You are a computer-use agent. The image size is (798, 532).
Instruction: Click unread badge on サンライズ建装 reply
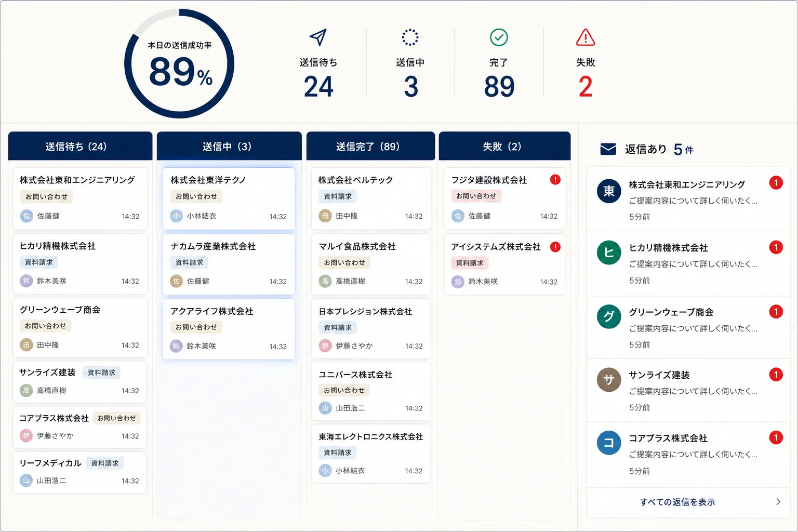(776, 375)
